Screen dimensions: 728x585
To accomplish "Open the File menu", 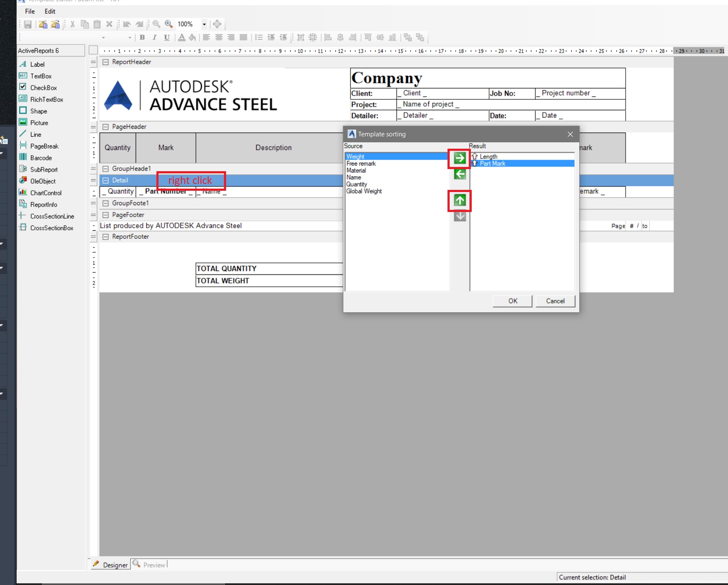I will coord(30,11).
